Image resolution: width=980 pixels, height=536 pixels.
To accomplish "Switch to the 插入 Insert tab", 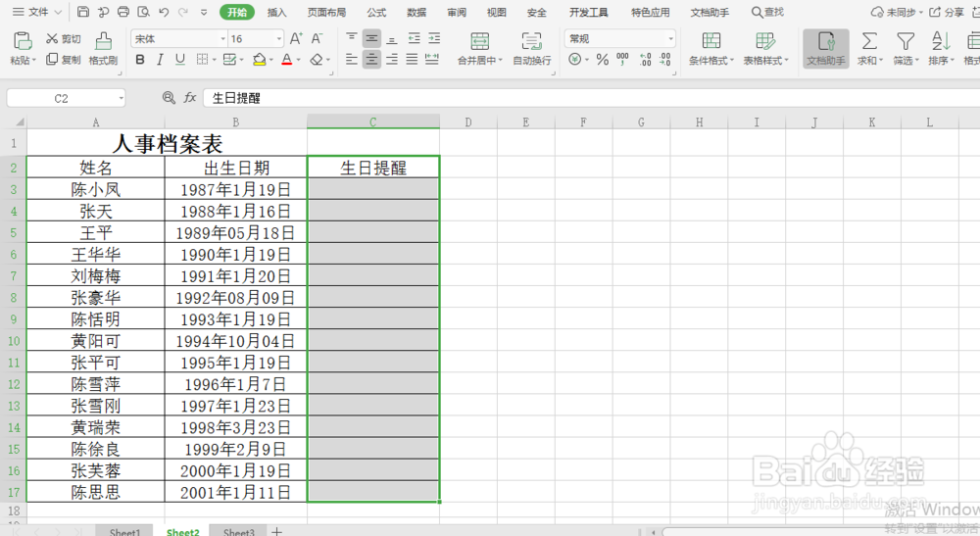I will click(276, 12).
